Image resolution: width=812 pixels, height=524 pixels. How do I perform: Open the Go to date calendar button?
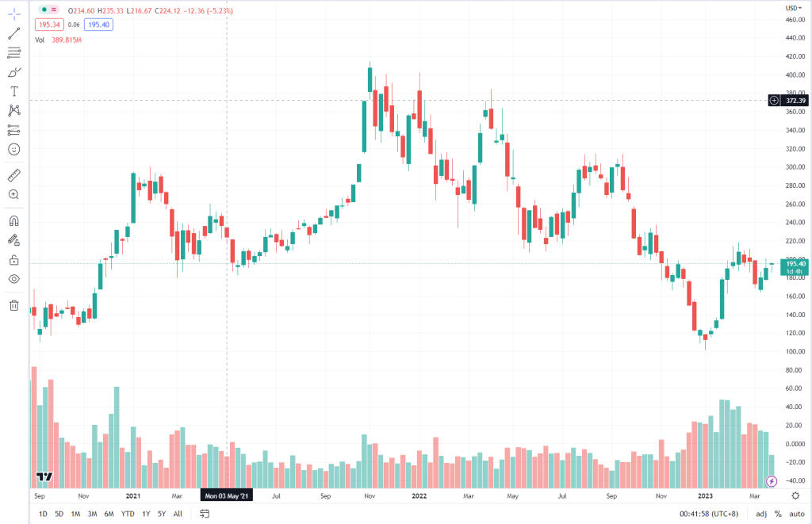[205, 514]
